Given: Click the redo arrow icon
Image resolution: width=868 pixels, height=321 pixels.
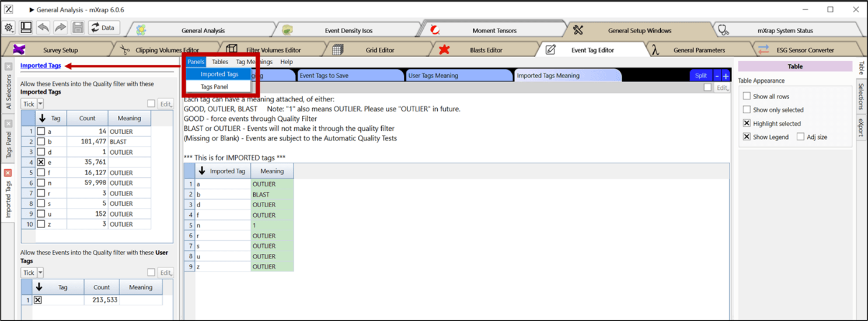Looking at the screenshot, I should pyautogui.click(x=60, y=27).
